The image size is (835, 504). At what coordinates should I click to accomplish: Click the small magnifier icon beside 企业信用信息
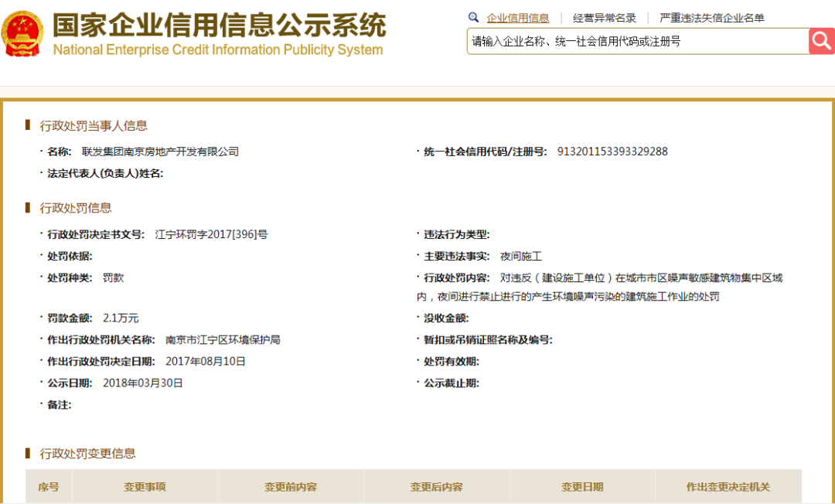click(x=473, y=18)
